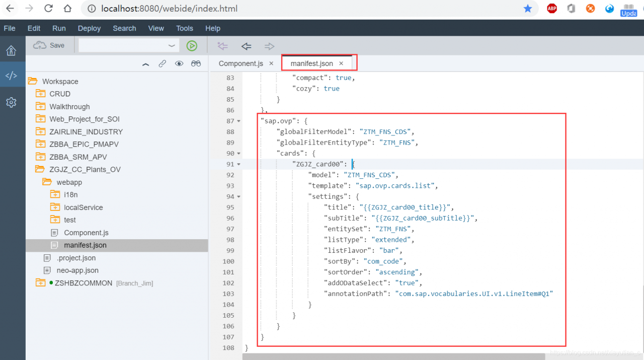Open the Preferences gear icon in sidebar

click(11, 102)
